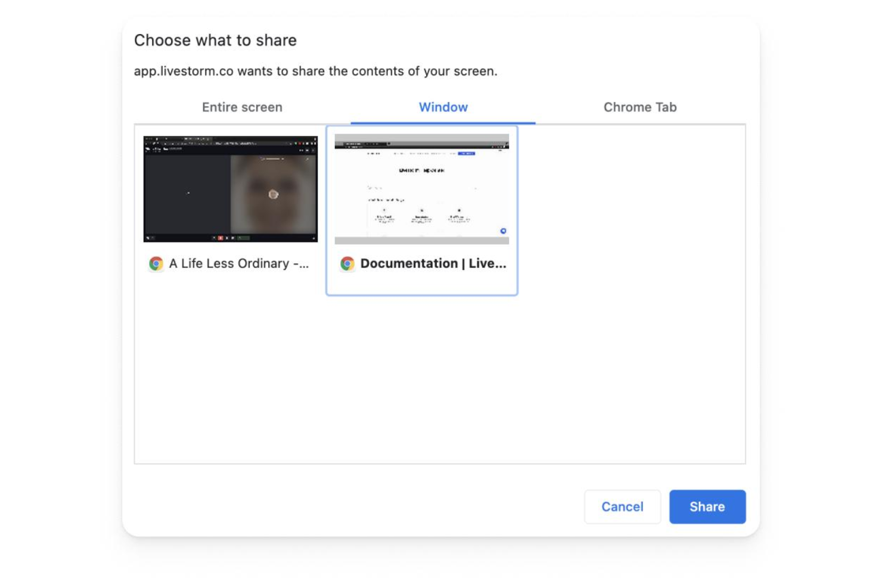Image resolution: width=882 pixels, height=588 pixels.
Task: Click the blurred webcam feed in the meeting thumbnail
Action: [x=274, y=194]
